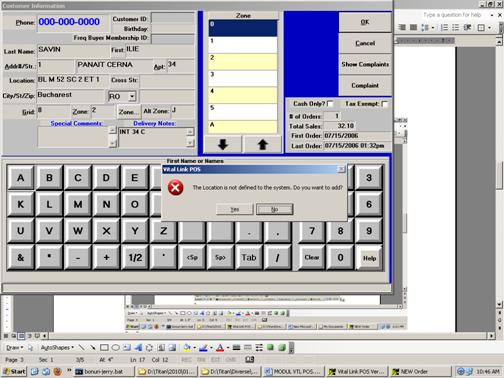Select the Rectangle drawing tool
Viewport: 504px width, 378px height.
click(x=104, y=348)
